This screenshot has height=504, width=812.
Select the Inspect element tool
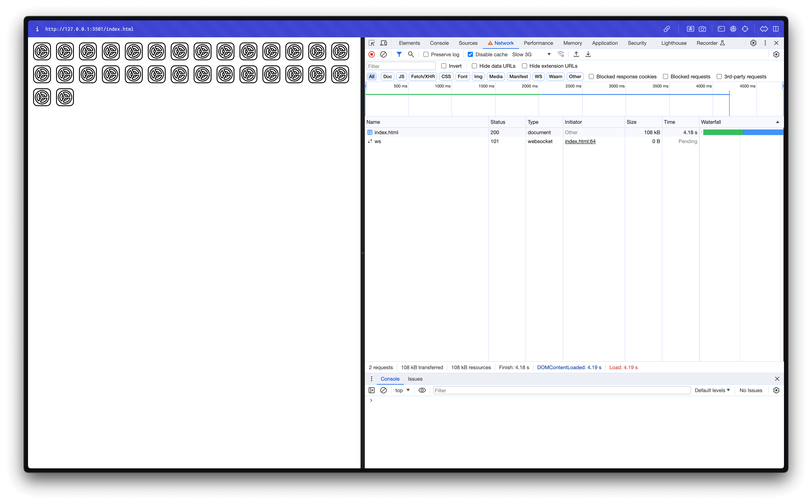[371, 43]
